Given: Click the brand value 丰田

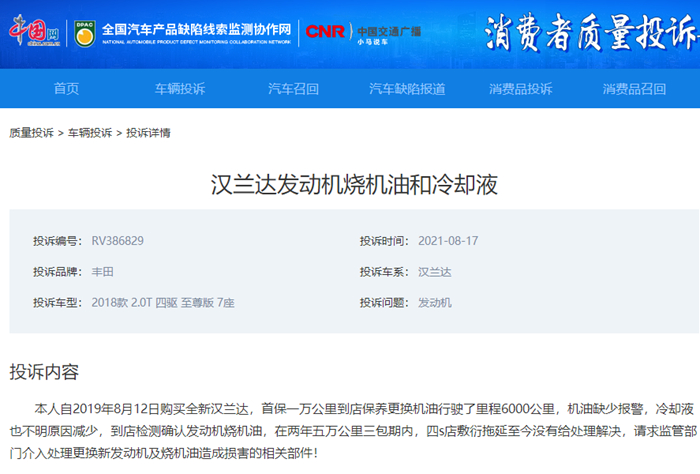Looking at the screenshot, I should [x=102, y=272].
